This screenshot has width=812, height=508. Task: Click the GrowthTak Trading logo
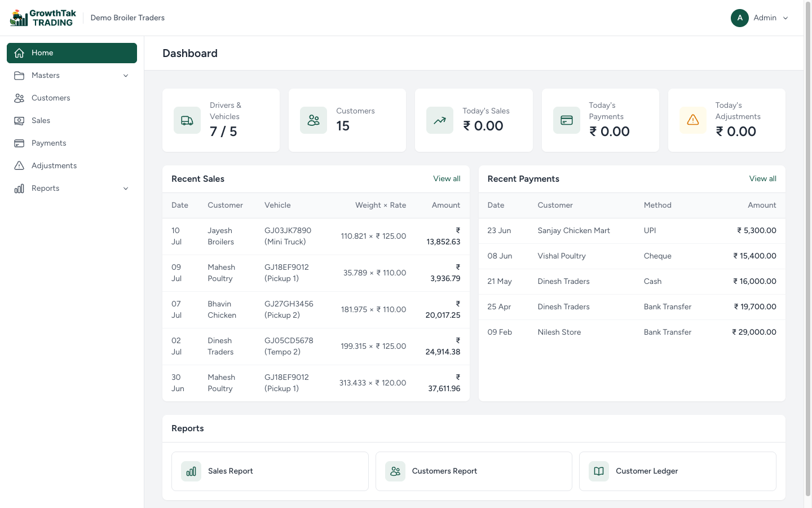(x=43, y=18)
